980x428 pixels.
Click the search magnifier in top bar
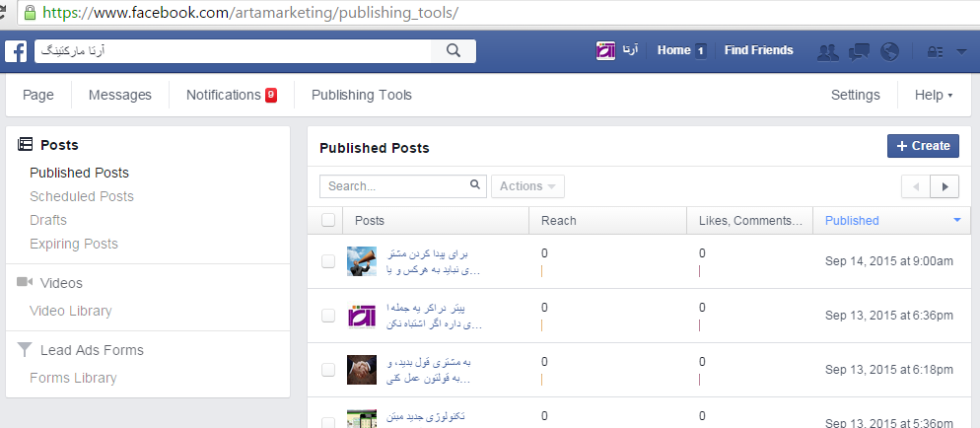point(454,51)
